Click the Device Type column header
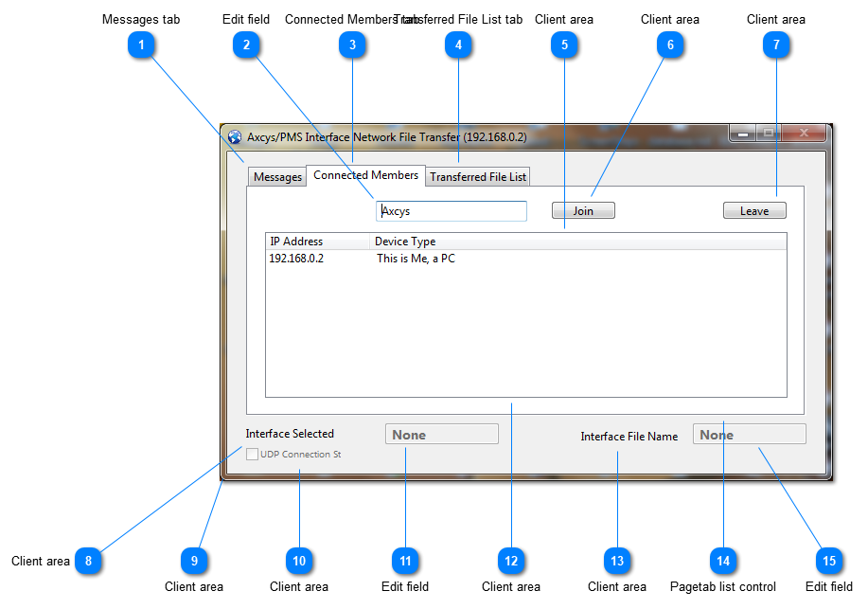This screenshot has height=609, width=868. (x=578, y=242)
